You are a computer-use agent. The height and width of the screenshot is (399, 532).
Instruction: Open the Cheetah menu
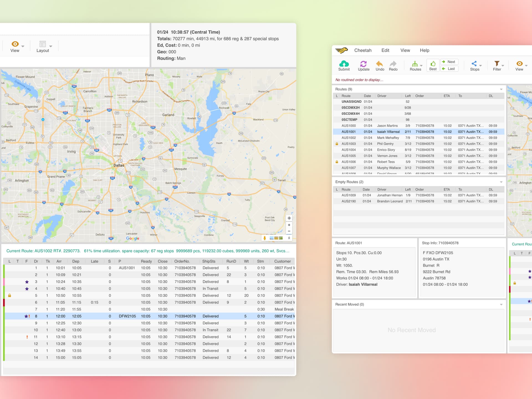(363, 50)
